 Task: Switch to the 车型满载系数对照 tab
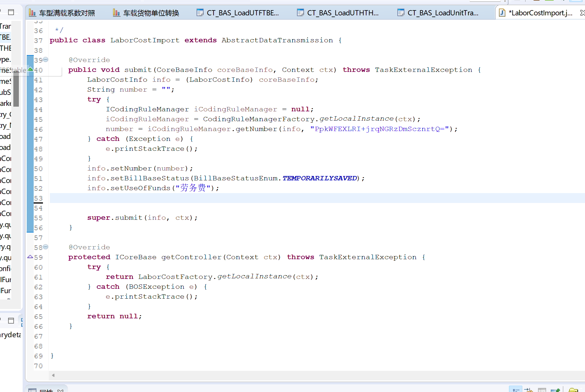[x=67, y=13]
